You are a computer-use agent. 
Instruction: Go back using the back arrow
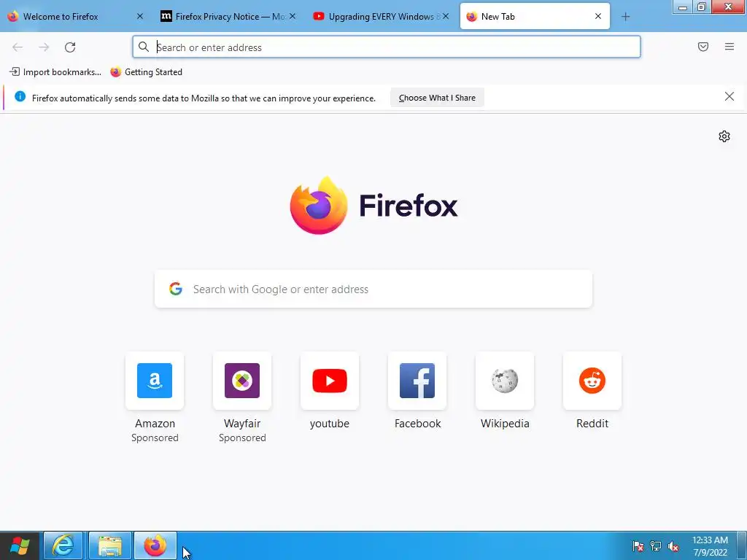(18, 47)
